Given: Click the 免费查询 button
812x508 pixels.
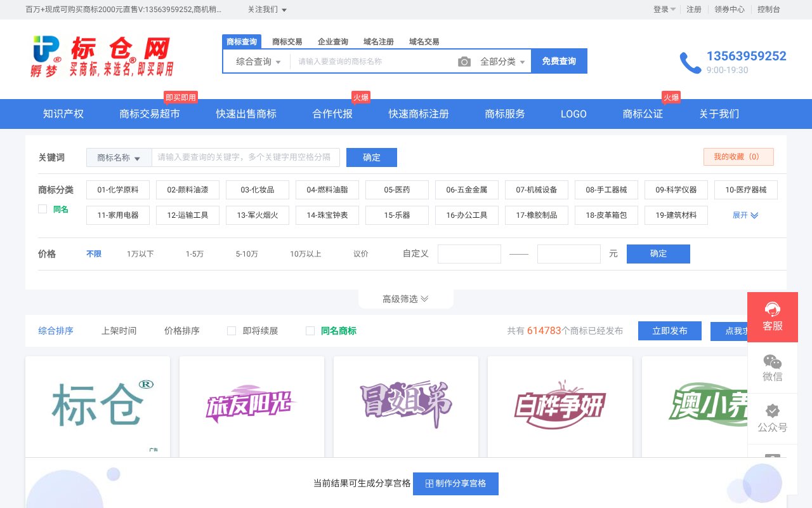Looking at the screenshot, I should click(559, 61).
